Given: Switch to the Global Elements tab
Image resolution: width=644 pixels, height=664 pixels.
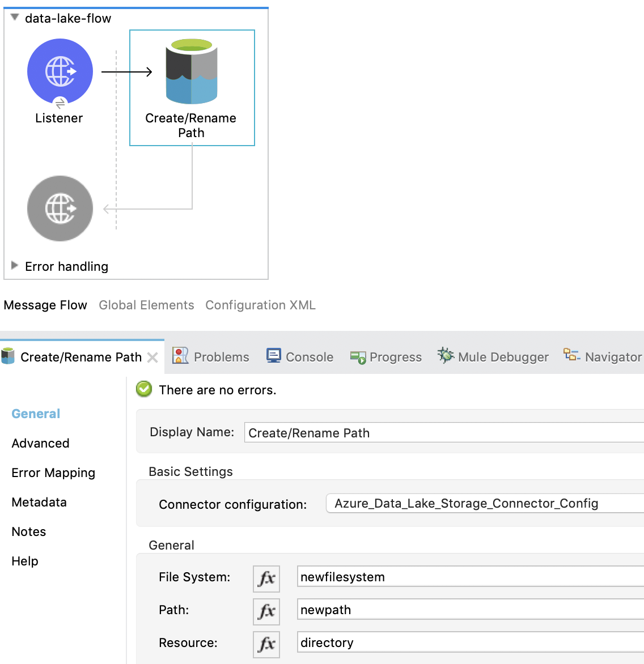Looking at the screenshot, I should (x=146, y=305).
